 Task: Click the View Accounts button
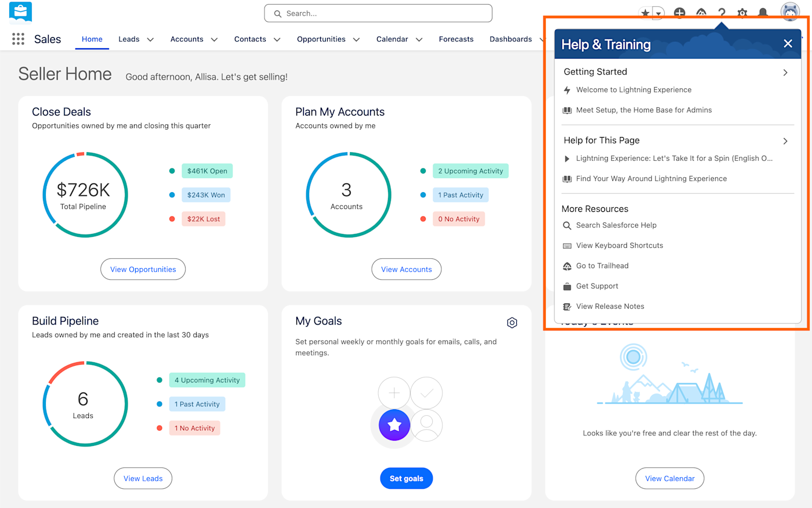tap(407, 269)
